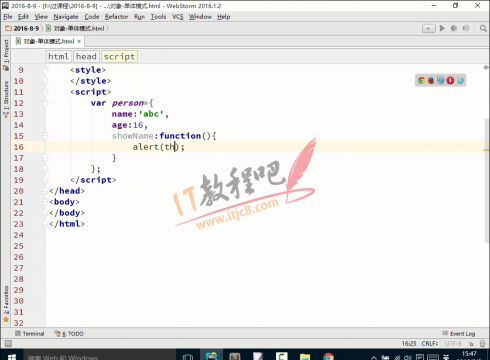Open the Window menu

[x=200, y=17]
